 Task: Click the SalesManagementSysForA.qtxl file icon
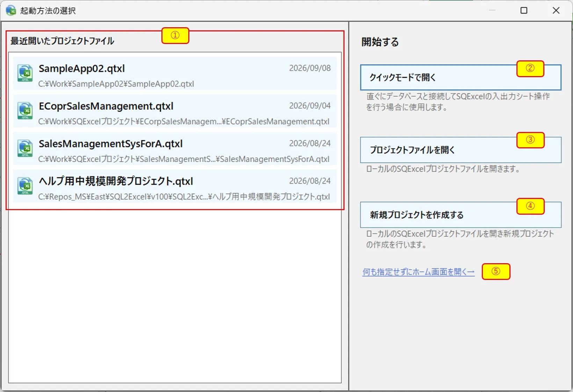pyautogui.click(x=25, y=148)
